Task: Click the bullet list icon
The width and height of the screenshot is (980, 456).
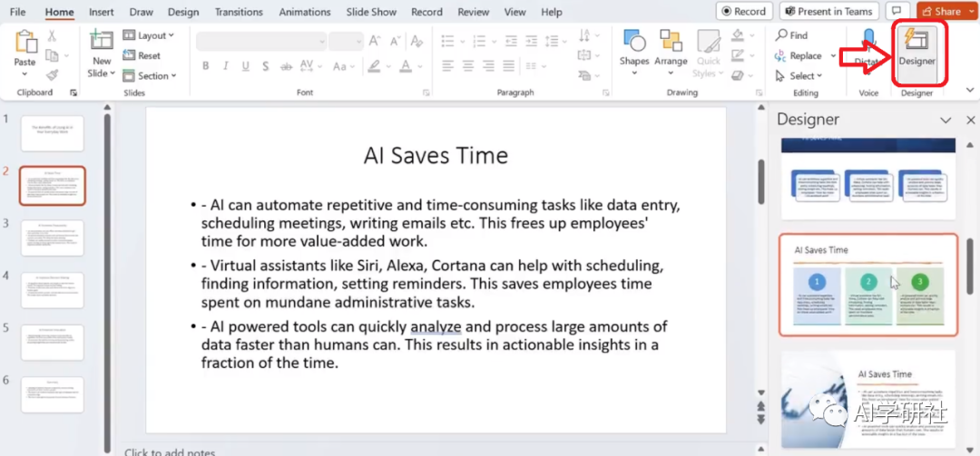Action: point(448,41)
